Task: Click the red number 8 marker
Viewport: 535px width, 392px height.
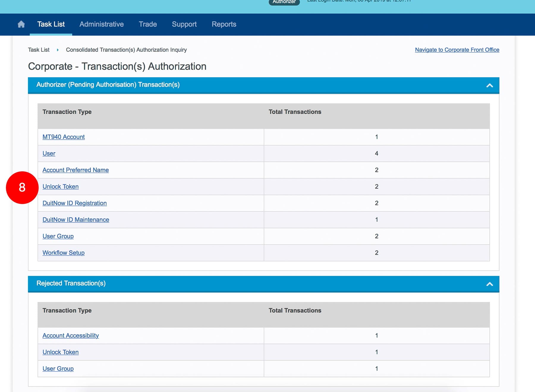Action: tap(22, 188)
